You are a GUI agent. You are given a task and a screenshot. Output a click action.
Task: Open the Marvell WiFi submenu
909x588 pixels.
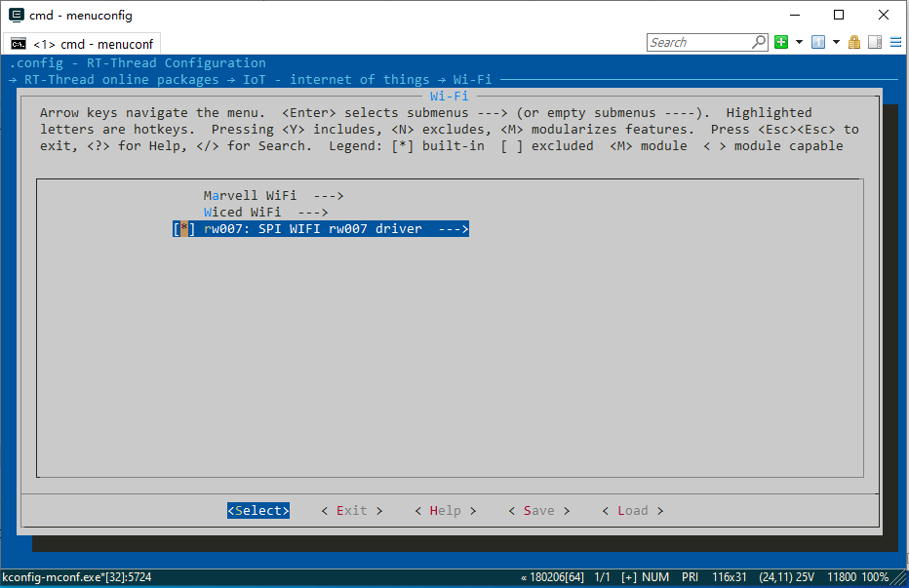click(x=273, y=196)
